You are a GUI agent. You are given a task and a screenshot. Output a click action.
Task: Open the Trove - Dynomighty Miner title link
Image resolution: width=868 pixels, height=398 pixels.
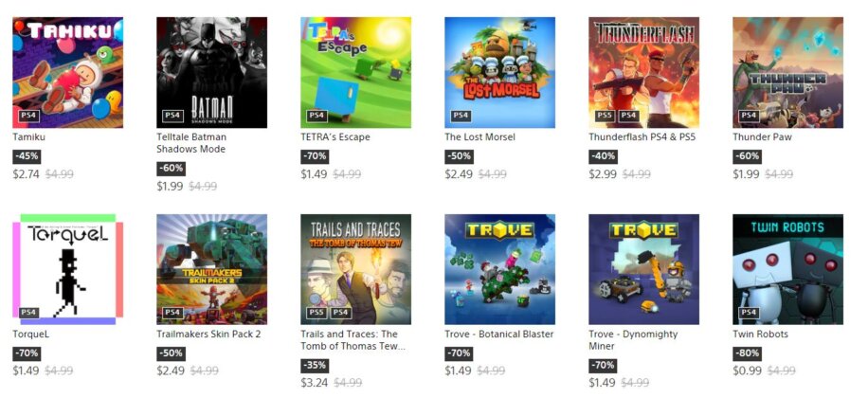click(x=633, y=340)
